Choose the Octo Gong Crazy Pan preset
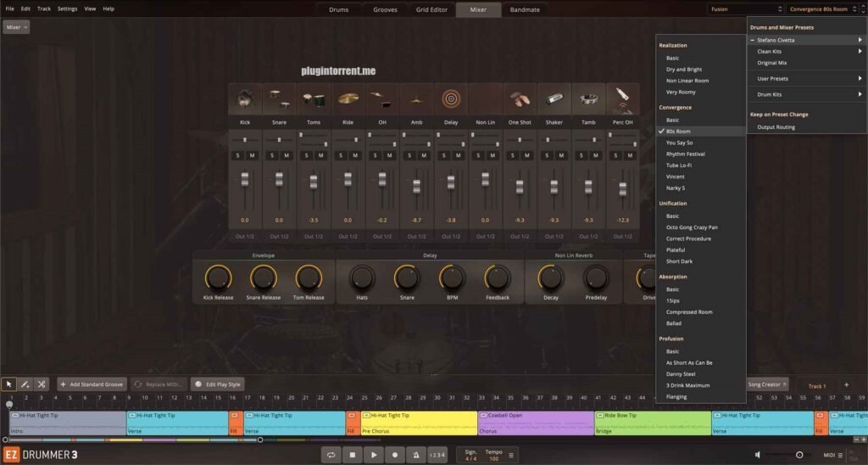The image size is (868, 465). 692,227
